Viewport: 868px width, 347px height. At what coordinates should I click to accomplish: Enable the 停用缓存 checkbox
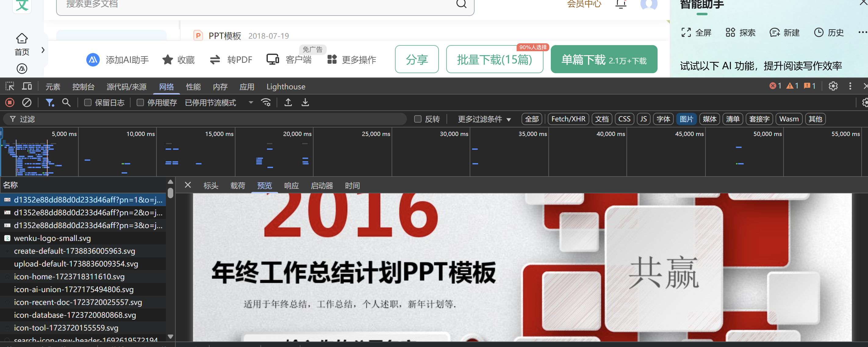click(140, 102)
